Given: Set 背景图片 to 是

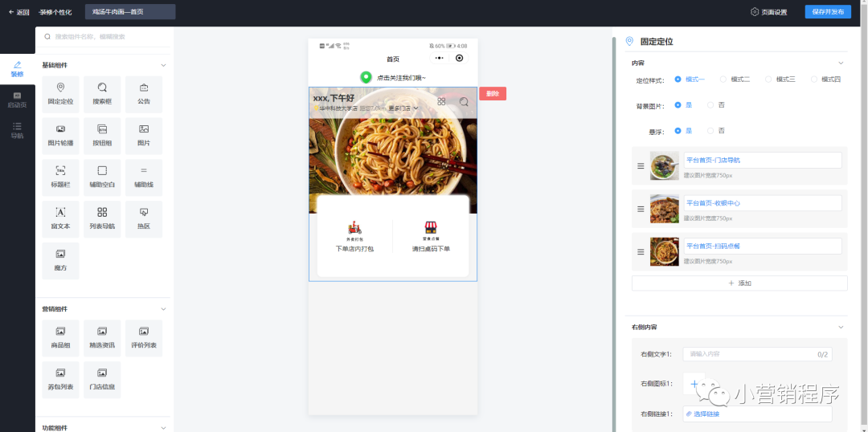Looking at the screenshot, I should click(683, 104).
